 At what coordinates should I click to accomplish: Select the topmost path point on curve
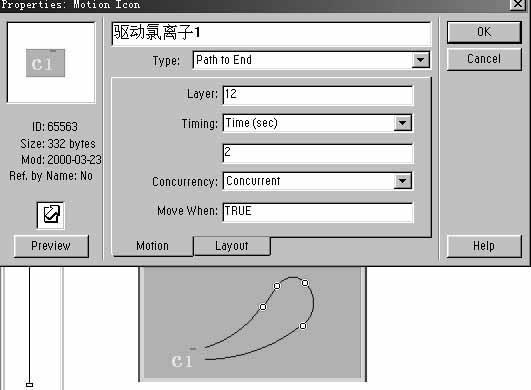[305, 283]
